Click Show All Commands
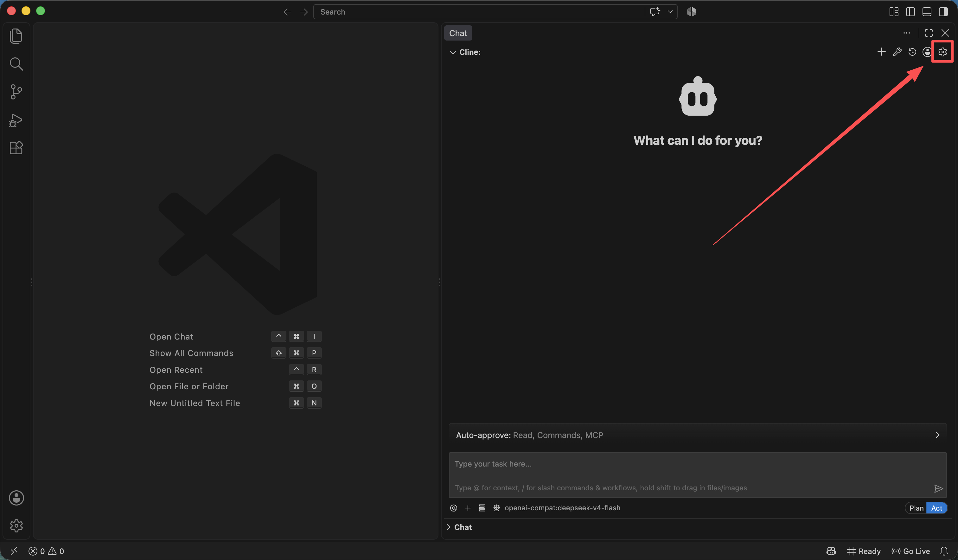Viewport: 958px width, 560px height. point(191,353)
